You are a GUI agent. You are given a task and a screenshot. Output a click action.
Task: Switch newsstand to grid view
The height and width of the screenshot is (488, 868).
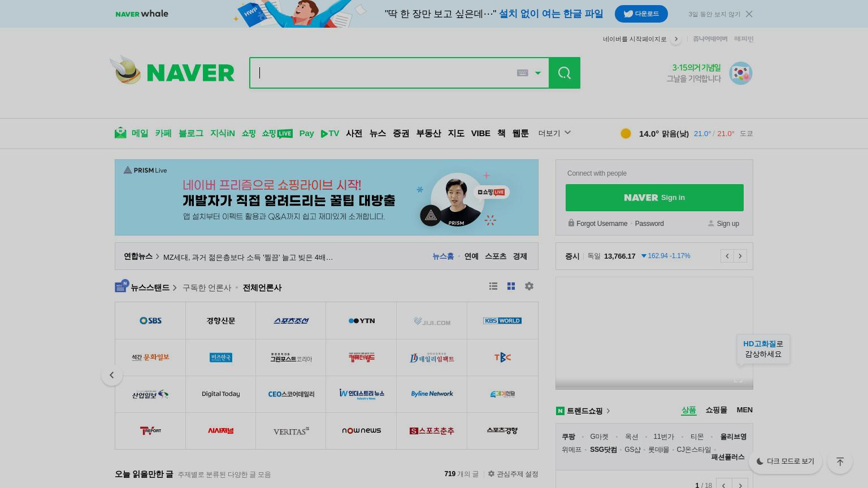[x=511, y=286]
